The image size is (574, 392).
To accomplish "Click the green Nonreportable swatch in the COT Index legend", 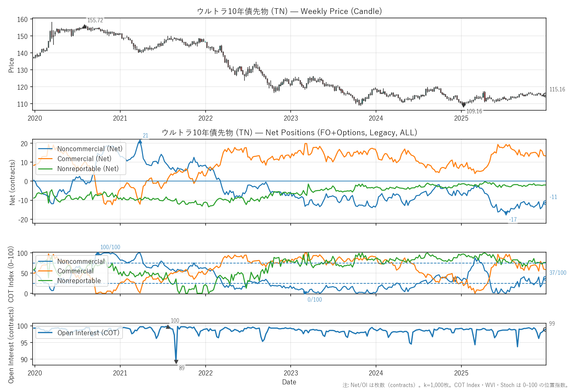I will [46, 281].
